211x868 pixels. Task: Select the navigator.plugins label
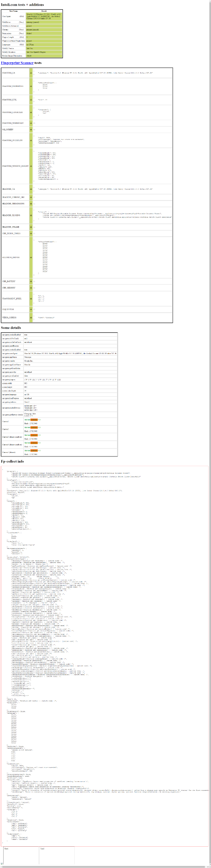(9, 379)
